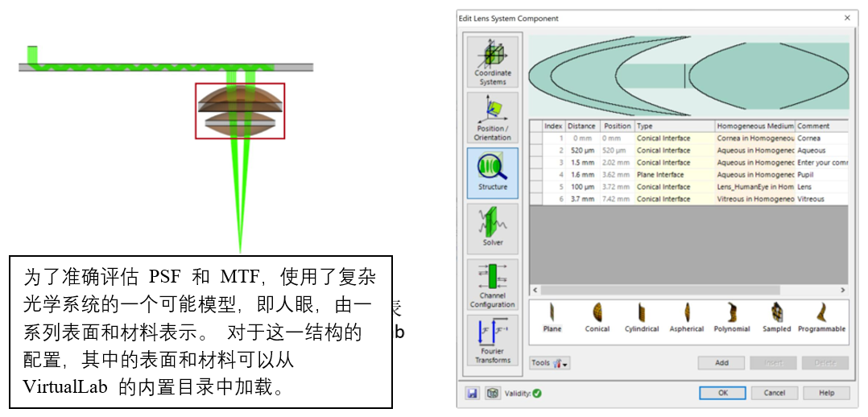
Task: Select the Conical interface type
Action: [x=597, y=318]
